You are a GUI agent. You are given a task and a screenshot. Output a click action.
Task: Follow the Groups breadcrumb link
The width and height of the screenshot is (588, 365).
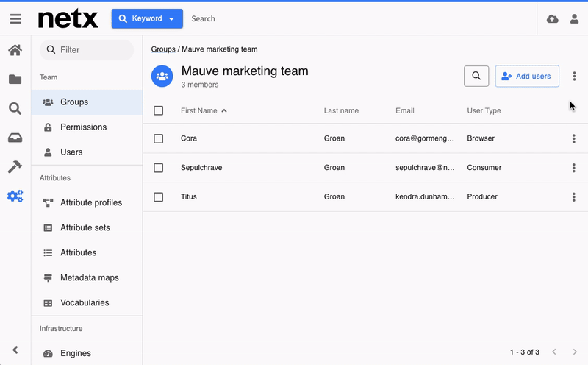point(163,49)
